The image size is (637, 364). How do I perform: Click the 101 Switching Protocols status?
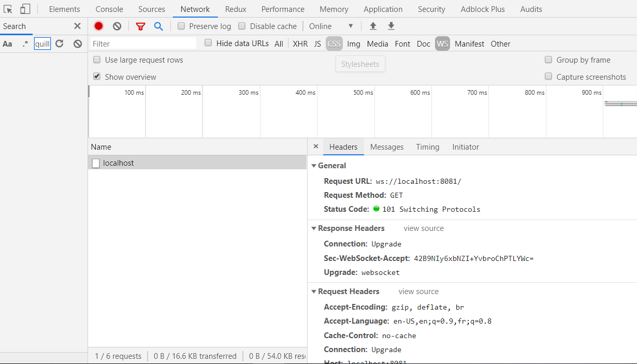[x=431, y=210]
